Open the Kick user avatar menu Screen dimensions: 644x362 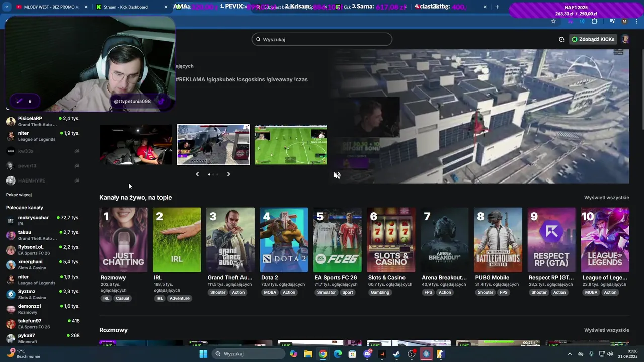pos(625,39)
